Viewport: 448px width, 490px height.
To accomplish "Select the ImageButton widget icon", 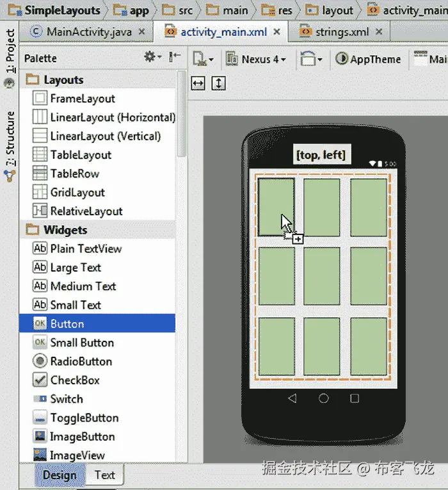I will click(40, 436).
